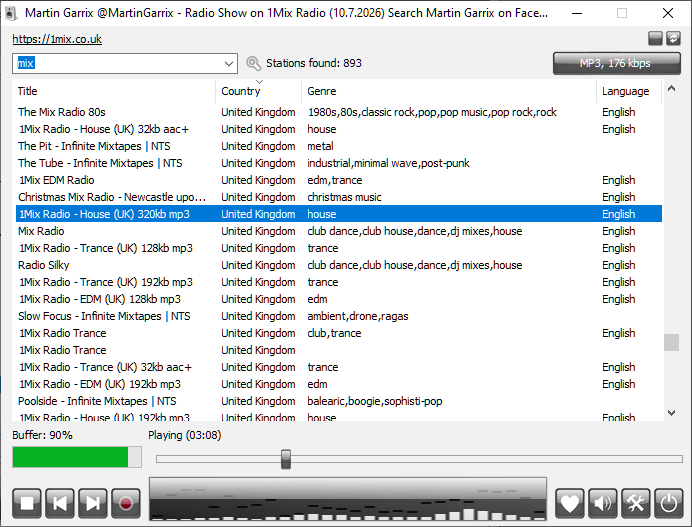692x527 pixels.
Task: Expand the search box dropdown arrow
Action: 229,64
